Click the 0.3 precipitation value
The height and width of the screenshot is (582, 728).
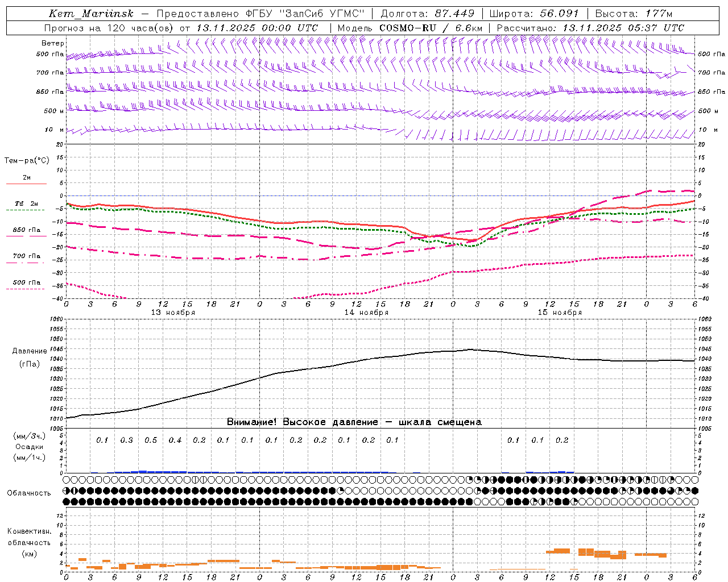tap(126, 440)
